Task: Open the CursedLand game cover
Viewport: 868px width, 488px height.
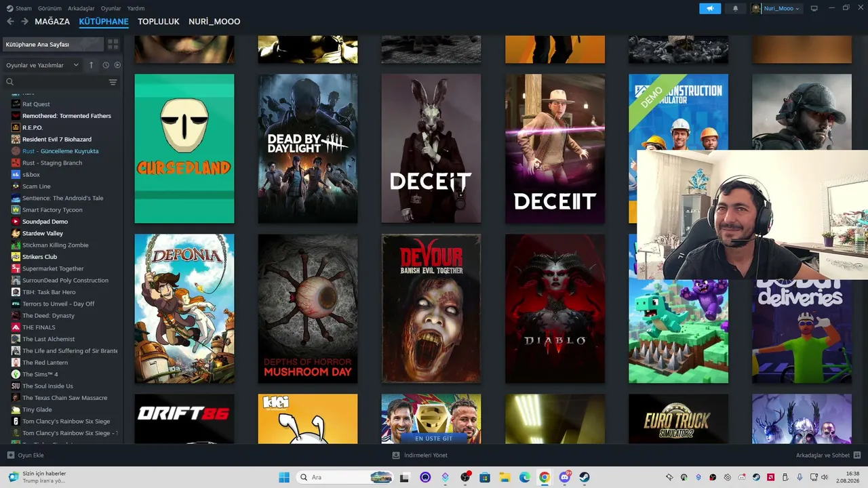Action: 184,148
